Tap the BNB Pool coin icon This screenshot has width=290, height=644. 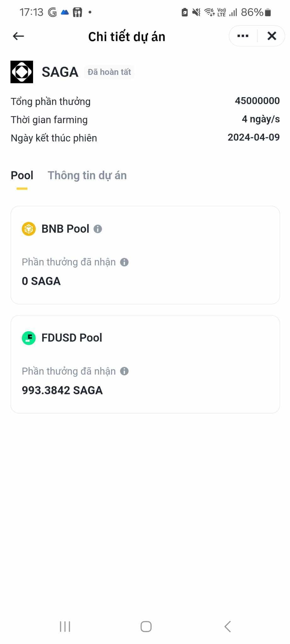[29, 229]
